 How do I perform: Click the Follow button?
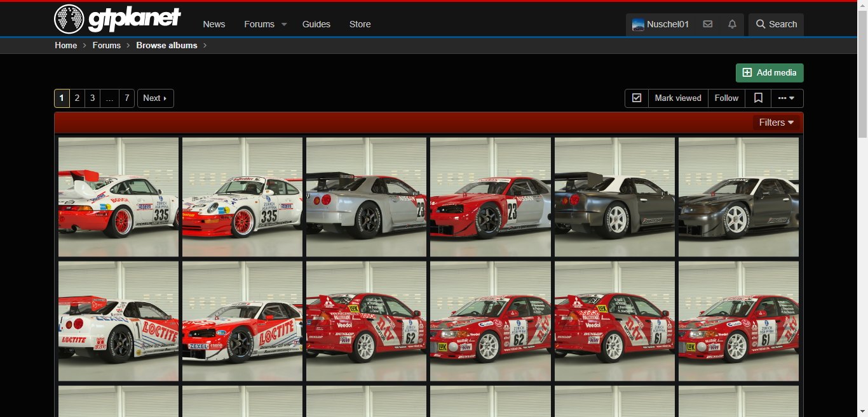point(726,98)
